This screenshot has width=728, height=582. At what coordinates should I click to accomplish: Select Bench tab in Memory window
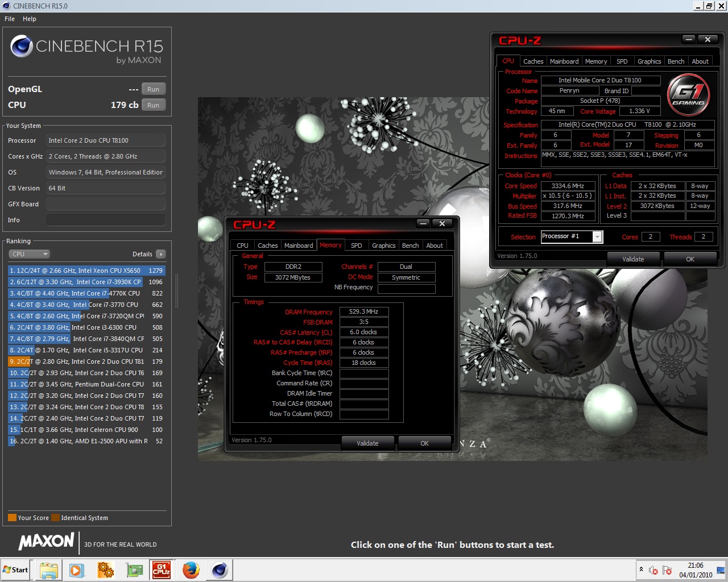(x=410, y=246)
